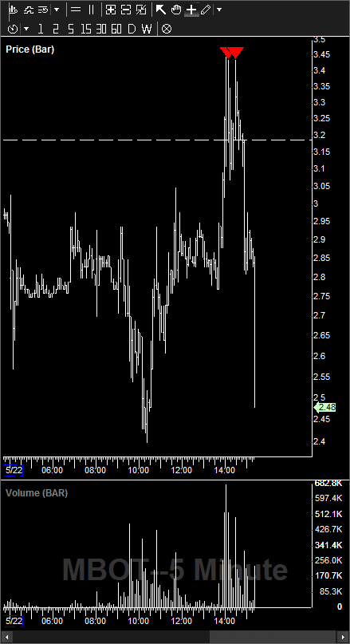Select the pencil drawing tool
350x644 pixels.
pyautogui.click(x=206, y=10)
